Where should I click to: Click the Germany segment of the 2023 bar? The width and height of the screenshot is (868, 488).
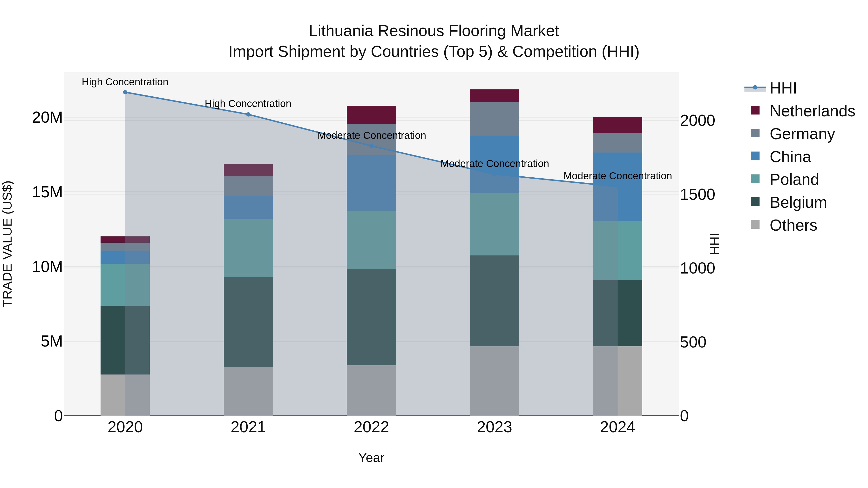click(x=494, y=119)
